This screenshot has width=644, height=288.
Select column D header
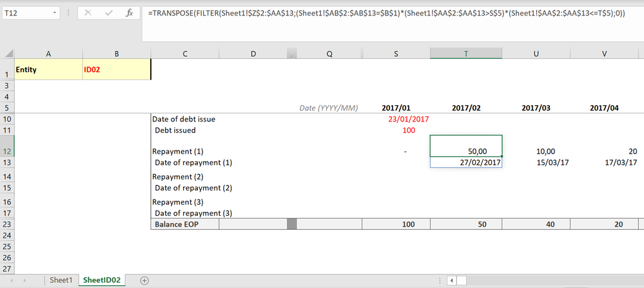[x=253, y=54]
